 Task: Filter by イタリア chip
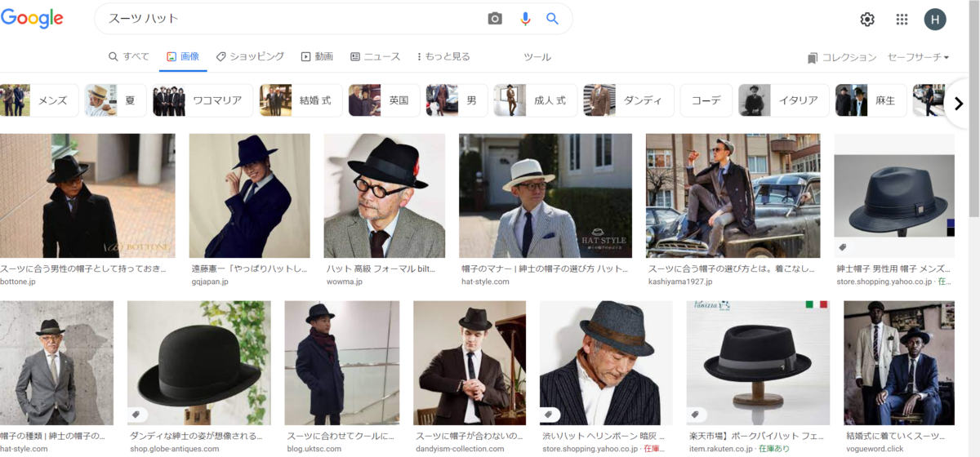click(783, 100)
